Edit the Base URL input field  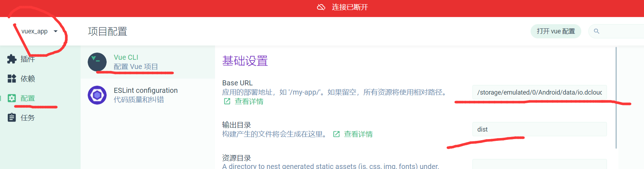pyautogui.click(x=540, y=92)
